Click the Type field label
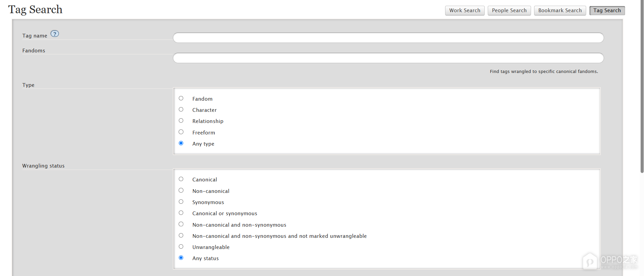Screen dimensions: 644x276 click(28, 85)
